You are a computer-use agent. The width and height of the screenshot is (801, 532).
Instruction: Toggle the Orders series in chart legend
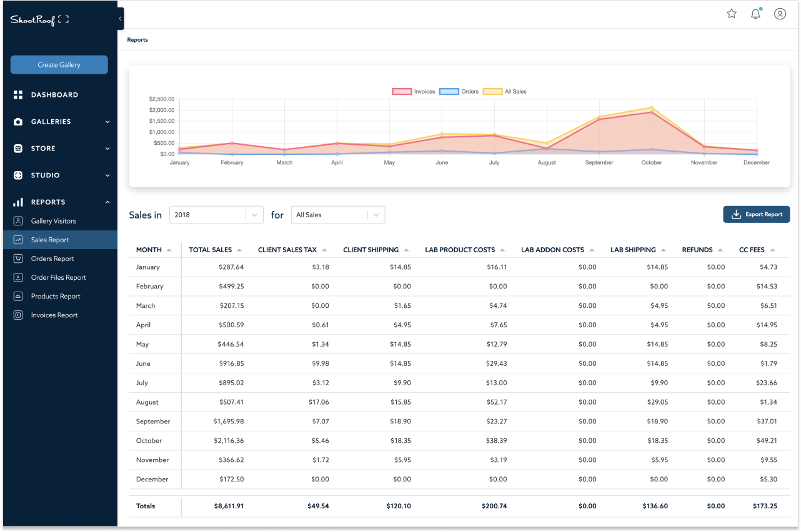[x=449, y=92]
